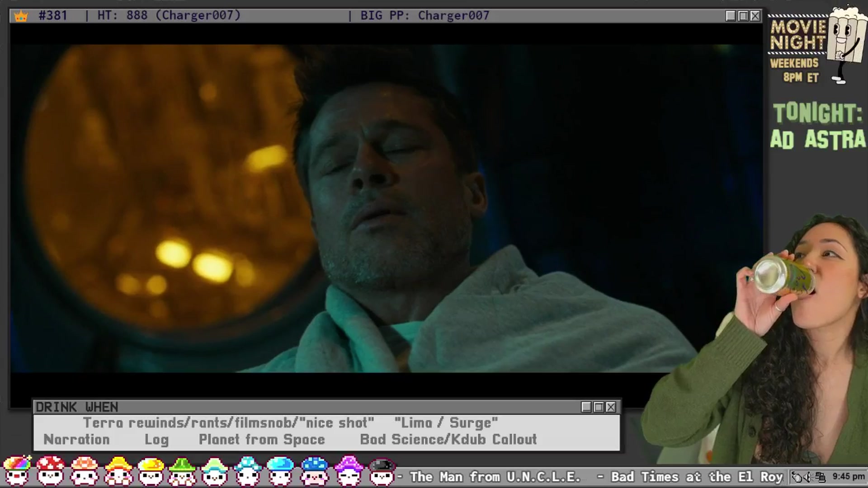Click the mouse icon in system tray

click(x=797, y=477)
